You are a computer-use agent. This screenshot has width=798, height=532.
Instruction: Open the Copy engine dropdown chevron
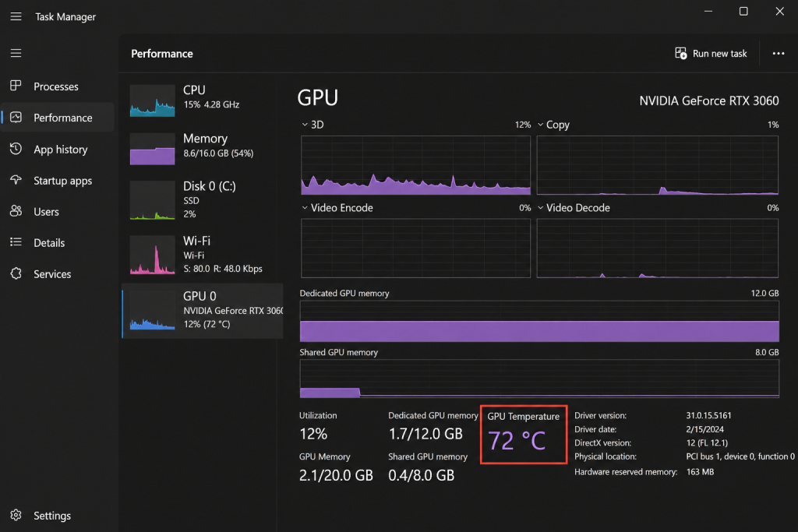click(541, 125)
